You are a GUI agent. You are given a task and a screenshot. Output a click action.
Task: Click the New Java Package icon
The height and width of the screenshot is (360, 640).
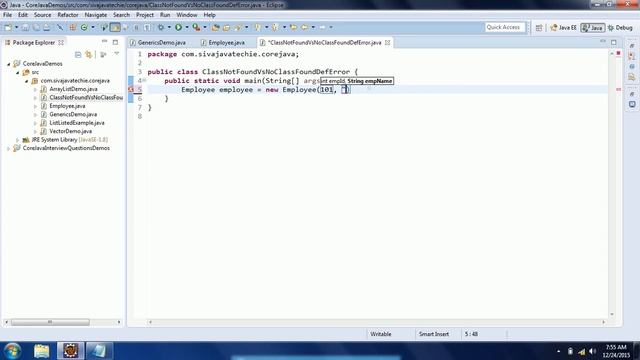(72, 27)
